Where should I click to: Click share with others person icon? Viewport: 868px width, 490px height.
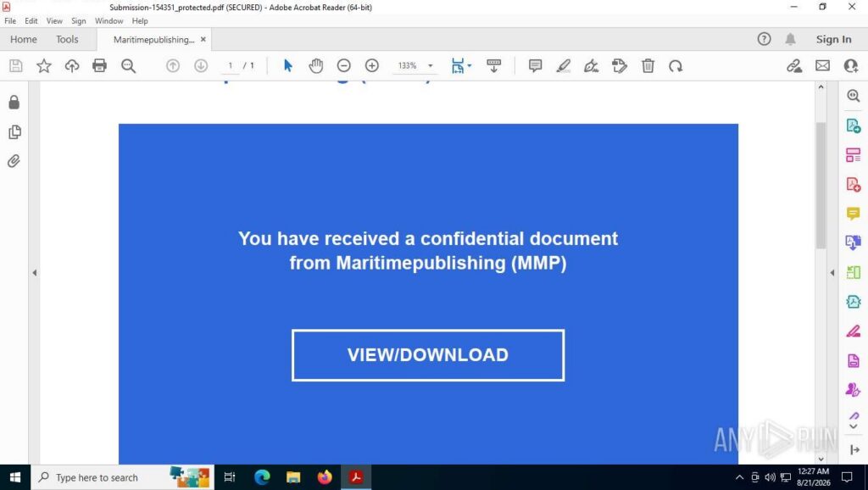851,66
